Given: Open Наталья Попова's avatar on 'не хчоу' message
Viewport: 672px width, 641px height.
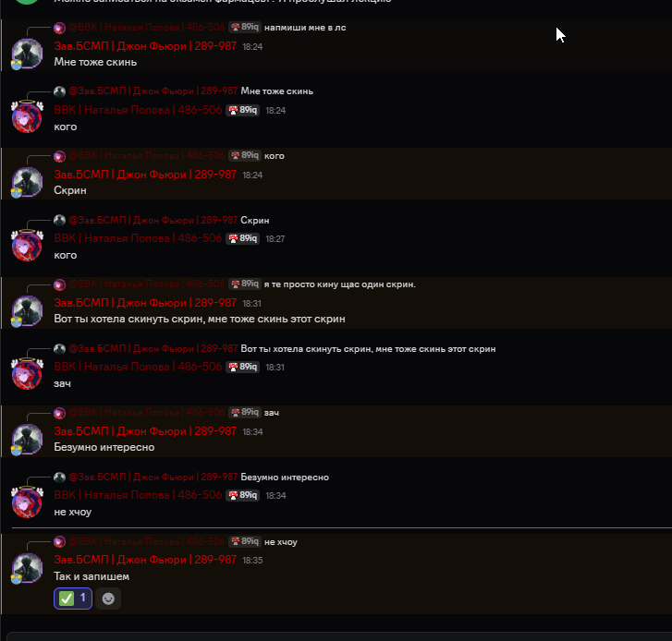Looking at the screenshot, I should click(27, 502).
